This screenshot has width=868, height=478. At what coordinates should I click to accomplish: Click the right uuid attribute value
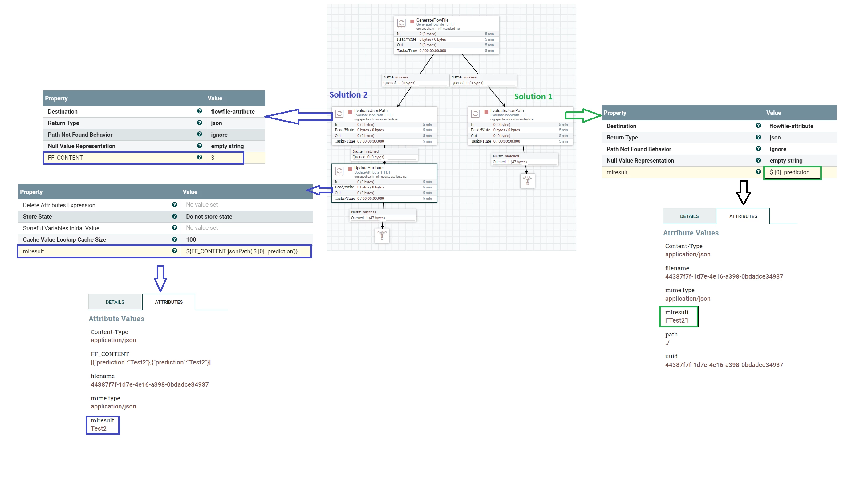(724, 364)
